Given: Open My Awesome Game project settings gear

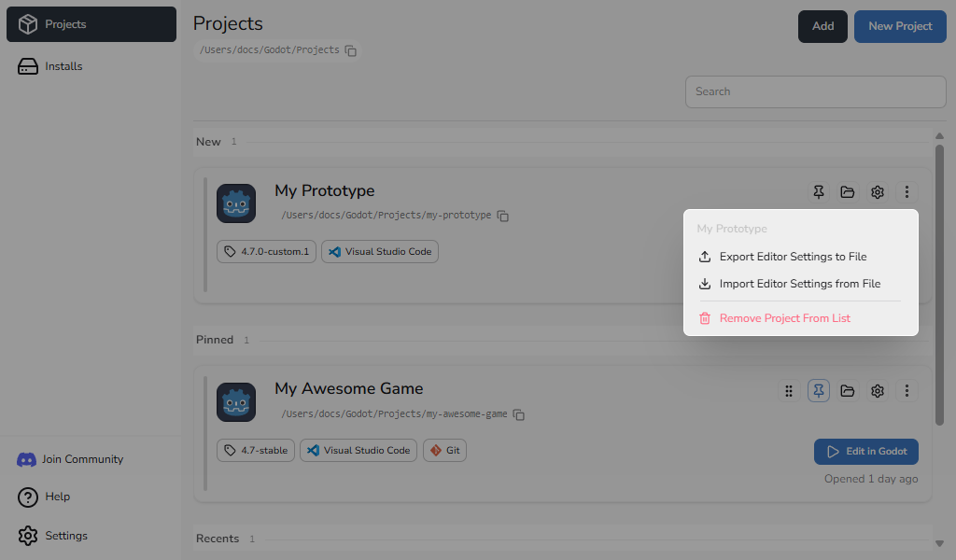Looking at the screenshot, I should tap(878, 390).
